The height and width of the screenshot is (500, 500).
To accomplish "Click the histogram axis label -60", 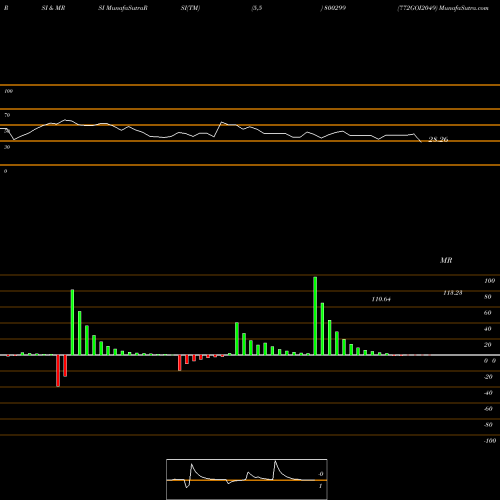I will coord(488,409).
